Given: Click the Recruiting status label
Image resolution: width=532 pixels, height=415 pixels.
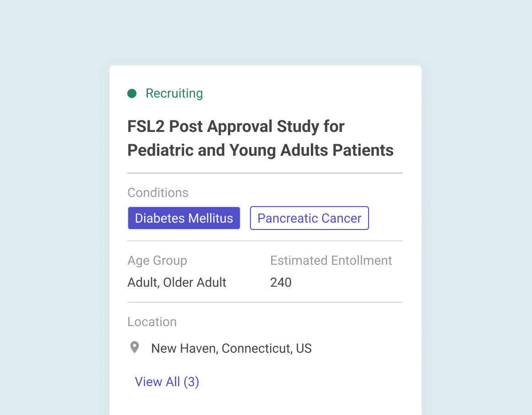Looking at the screenshot, I should (x=174, y=93).
